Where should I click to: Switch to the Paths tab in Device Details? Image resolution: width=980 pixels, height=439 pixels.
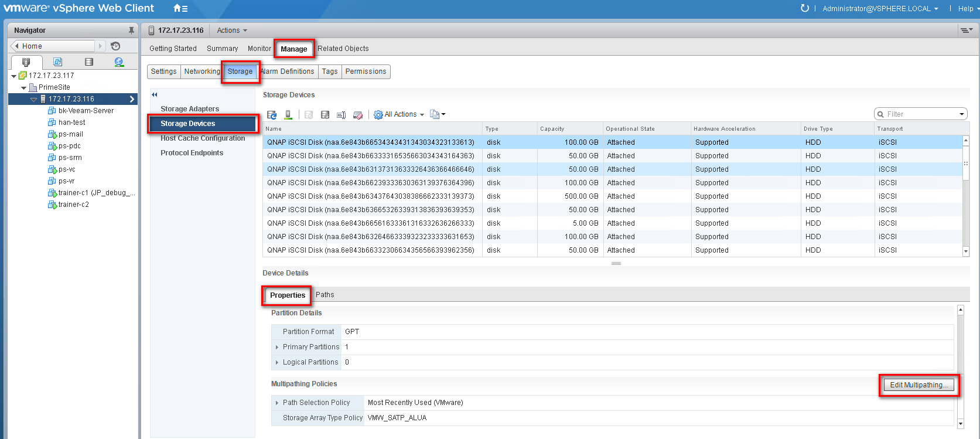[x=325, y=295]
